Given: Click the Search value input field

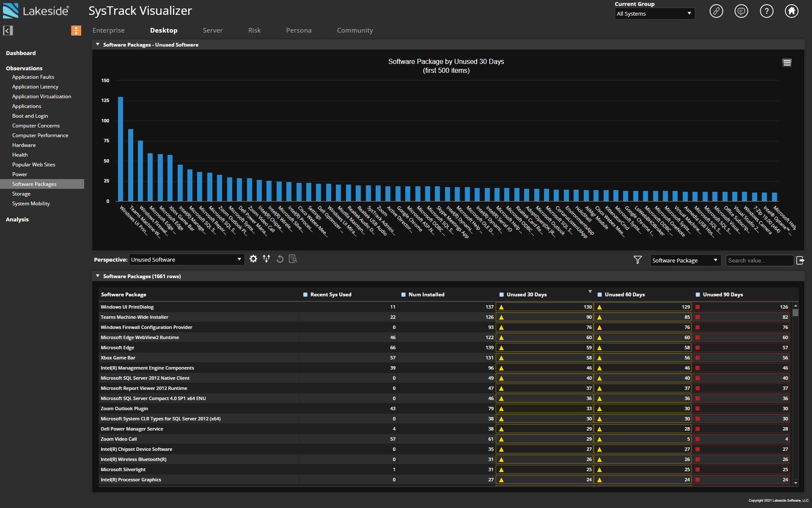Looking at the screenshot, I should [759, 260].
